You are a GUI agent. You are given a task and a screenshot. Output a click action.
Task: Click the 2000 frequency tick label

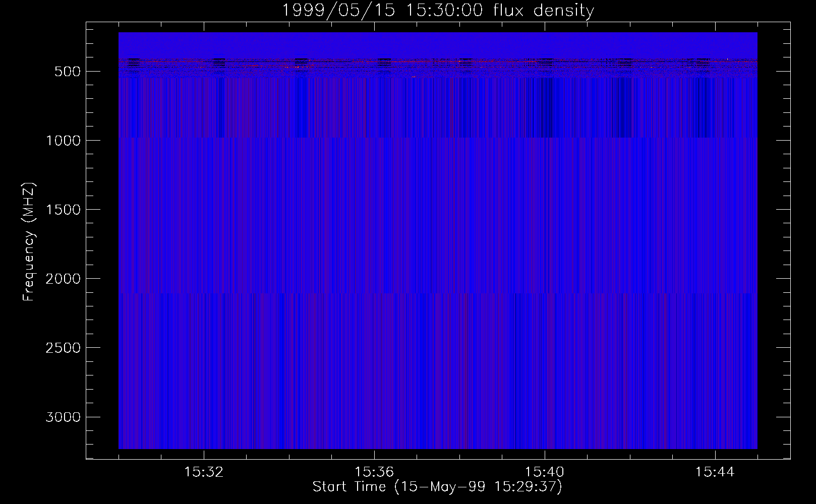tap(63, 279)
